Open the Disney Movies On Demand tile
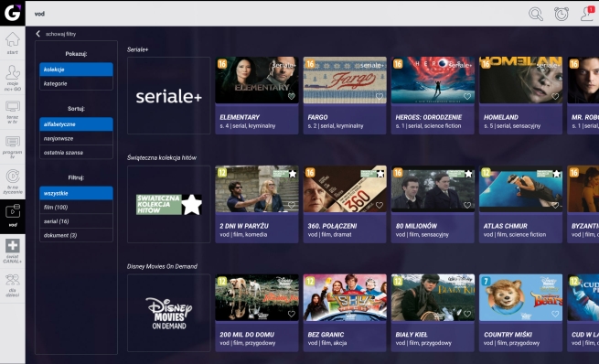 [169, 313]
